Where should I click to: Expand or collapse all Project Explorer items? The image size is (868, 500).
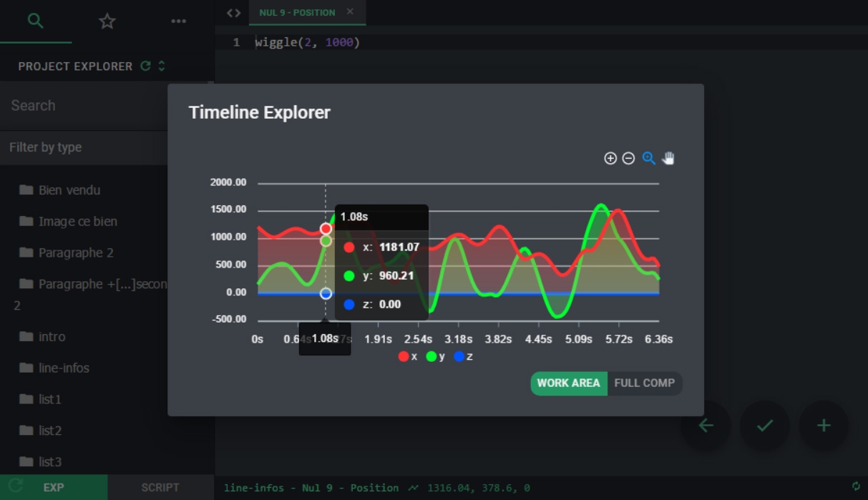coord(162,66)
